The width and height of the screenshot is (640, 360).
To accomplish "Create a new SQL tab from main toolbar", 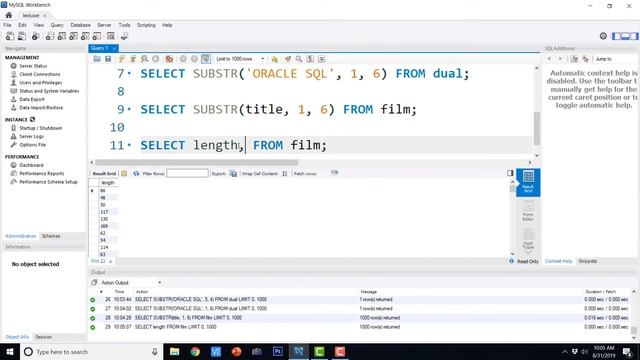I will [10, 36].
